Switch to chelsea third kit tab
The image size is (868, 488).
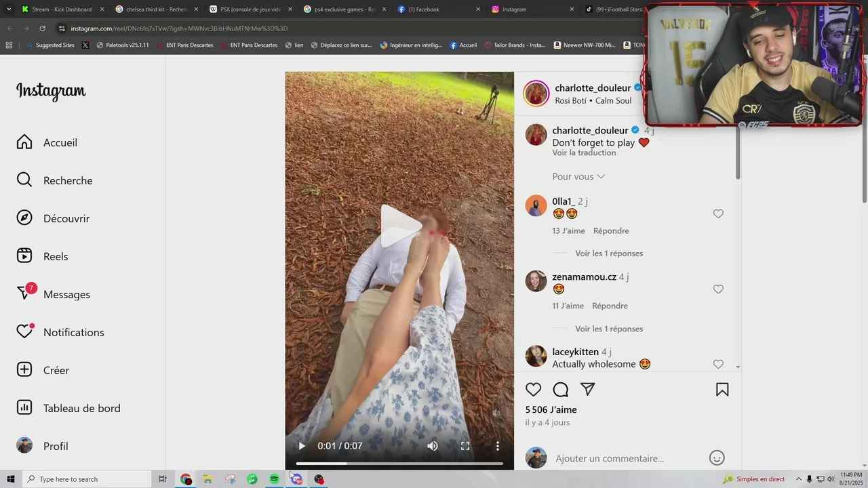[156, 9]
